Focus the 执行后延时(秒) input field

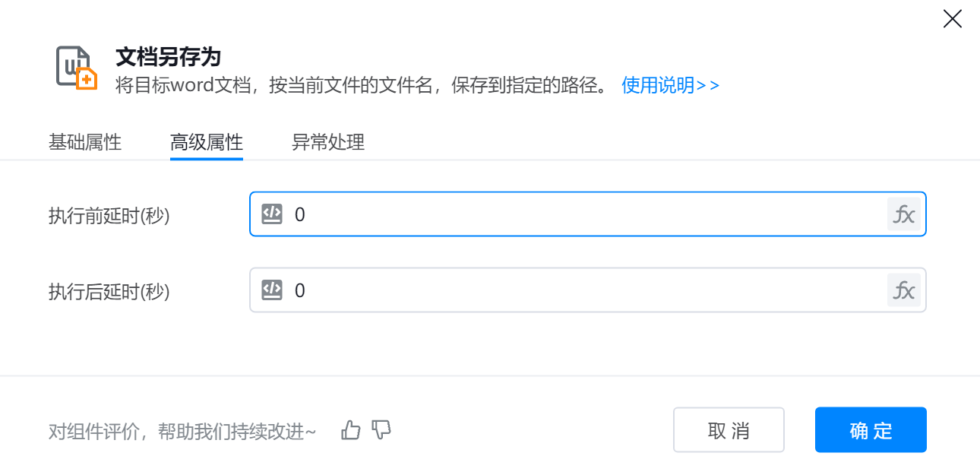click(x=585, y=290)
